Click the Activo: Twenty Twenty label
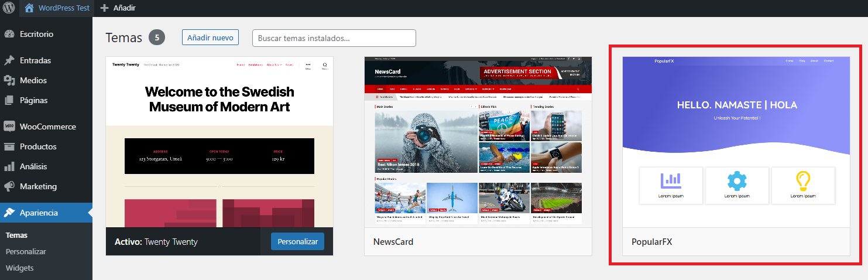Screen dimensions: 868x280 [156, 241]
